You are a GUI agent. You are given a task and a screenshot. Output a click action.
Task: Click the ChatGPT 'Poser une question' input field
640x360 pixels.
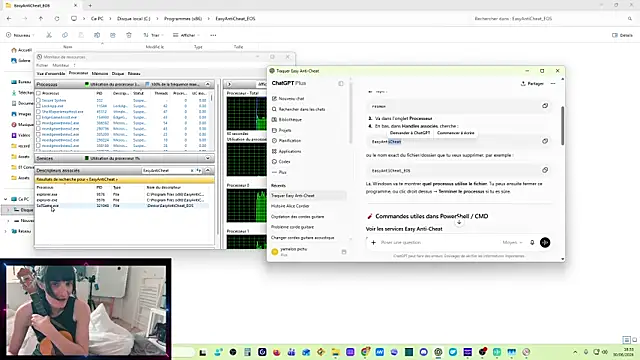[x=440, y=242]
